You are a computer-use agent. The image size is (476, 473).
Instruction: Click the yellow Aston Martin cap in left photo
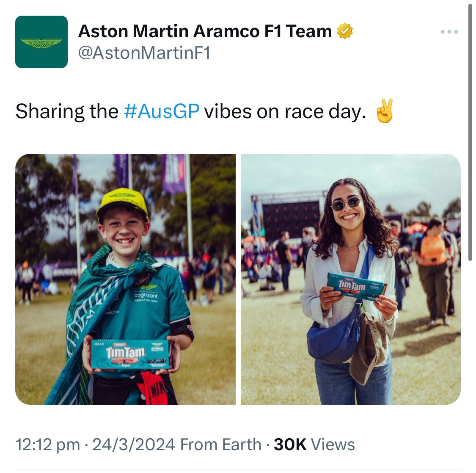coord(122,204)
